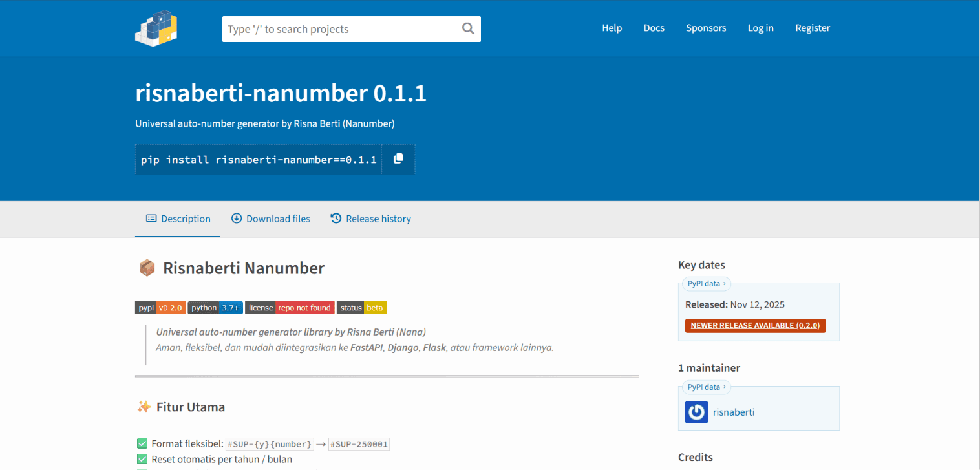The height and width of the screenshot is (470, 980).
Task: Click the python 3.7+ badge
Action: [215, 308]
